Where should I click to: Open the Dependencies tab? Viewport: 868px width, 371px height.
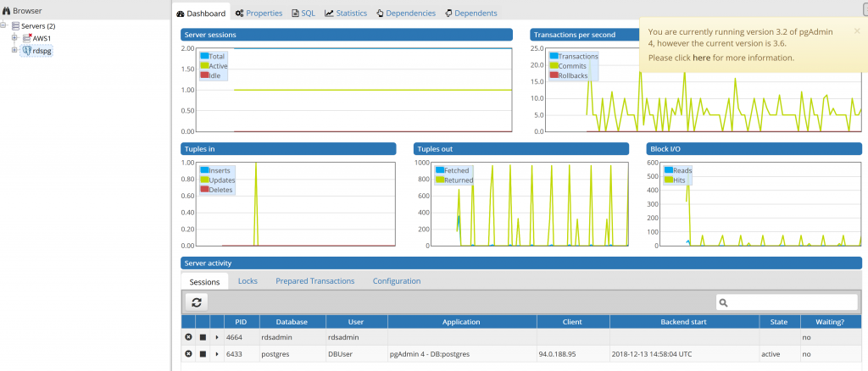406,13
